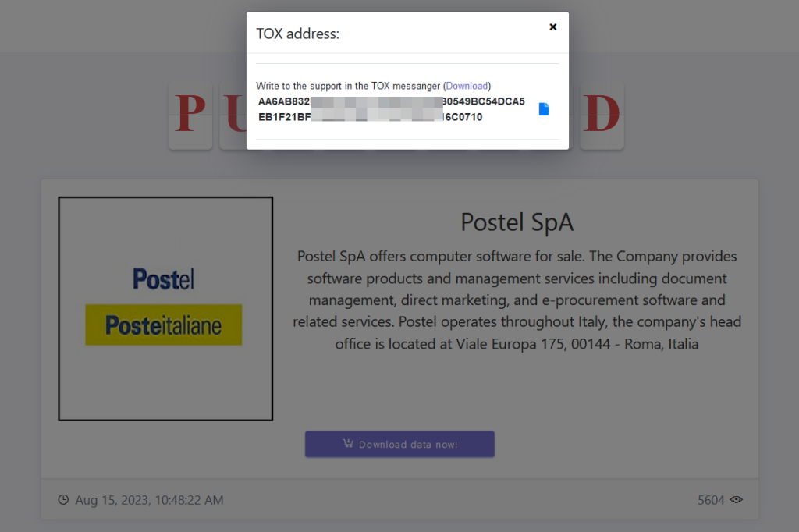Click the partially hidden red U tile

point(233,115)
